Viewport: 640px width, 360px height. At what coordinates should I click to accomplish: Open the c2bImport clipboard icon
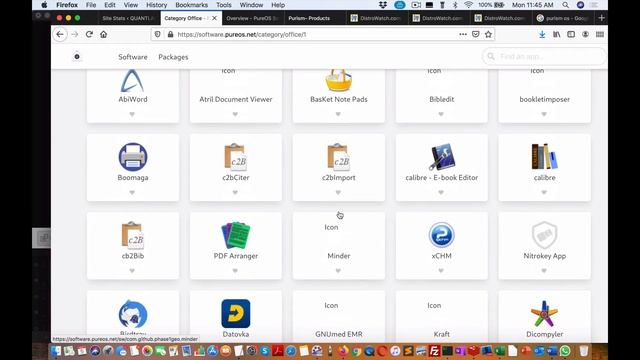point(338,157)
